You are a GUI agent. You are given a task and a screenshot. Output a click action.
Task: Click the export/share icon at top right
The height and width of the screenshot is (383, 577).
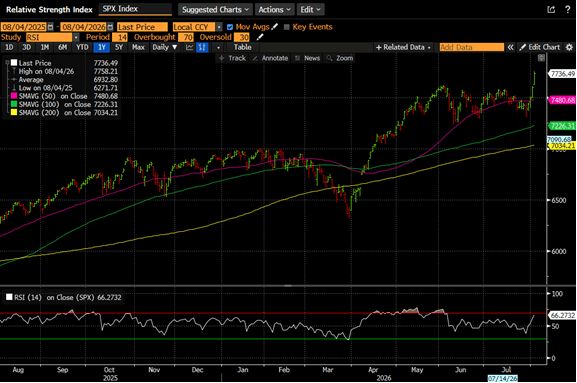point(551,10)
